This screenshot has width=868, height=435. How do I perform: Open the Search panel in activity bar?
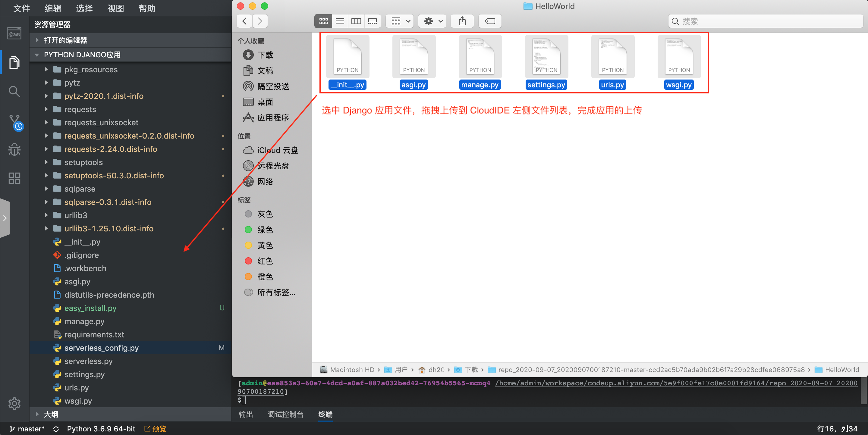coord(14,91)
